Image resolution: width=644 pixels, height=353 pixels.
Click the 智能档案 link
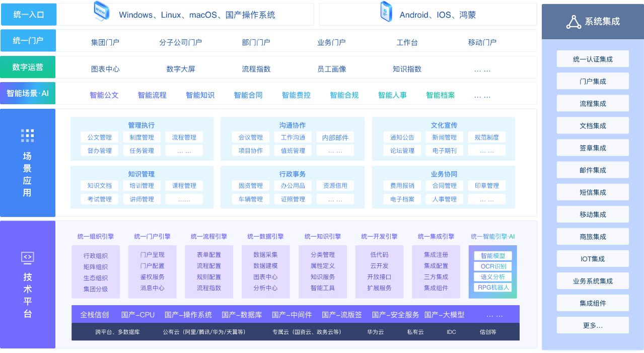click(x=441, y=95)
